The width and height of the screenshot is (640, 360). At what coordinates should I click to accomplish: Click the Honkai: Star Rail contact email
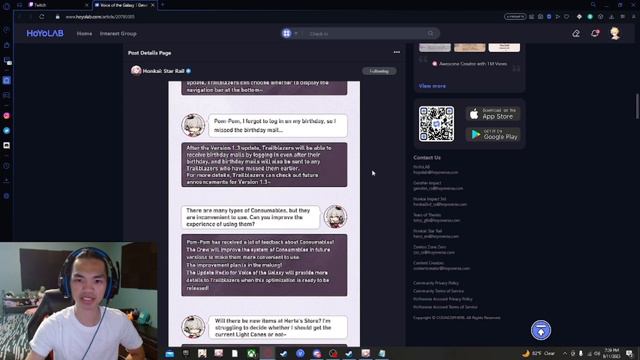(436, 236)
